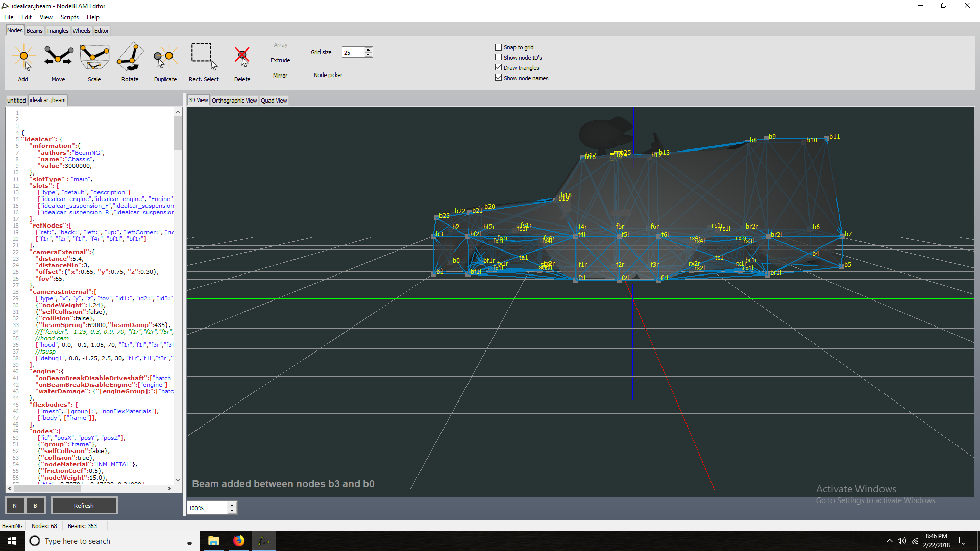Click the b7 node in viewport
980x551 pixels.
click(842, 236)
